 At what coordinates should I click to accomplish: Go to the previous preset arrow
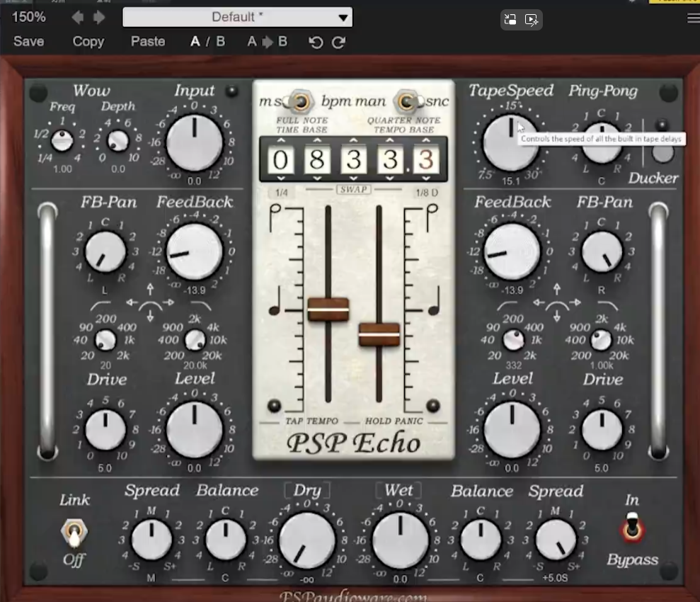[78, 18]
